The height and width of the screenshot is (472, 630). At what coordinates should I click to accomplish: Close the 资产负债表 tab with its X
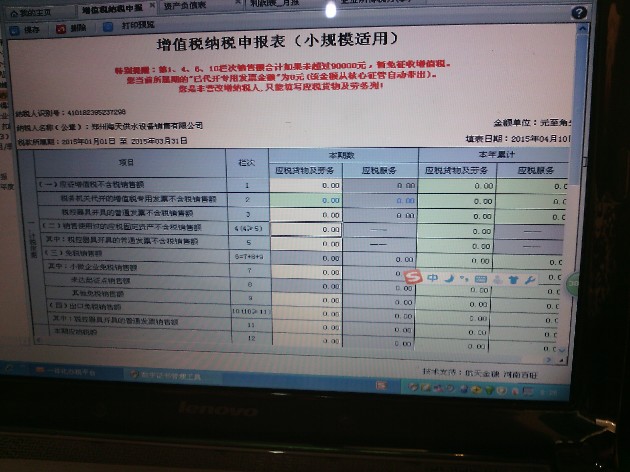pos(238,2)
